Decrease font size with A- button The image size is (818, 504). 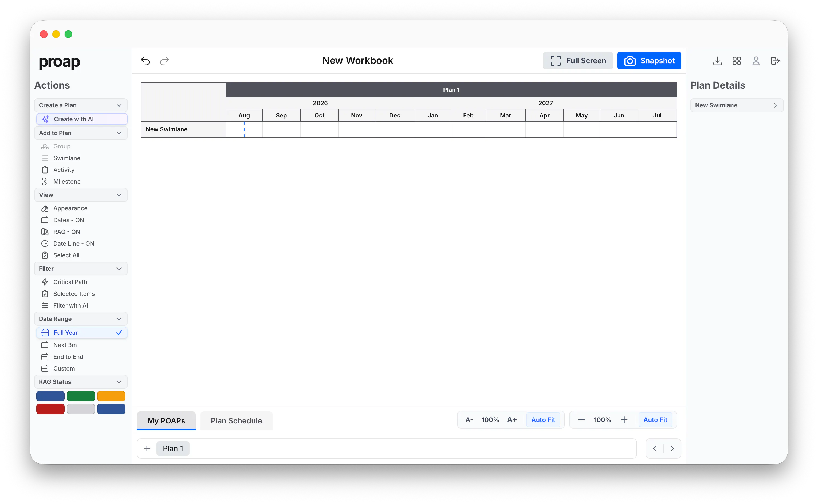(x=469, y=420)
